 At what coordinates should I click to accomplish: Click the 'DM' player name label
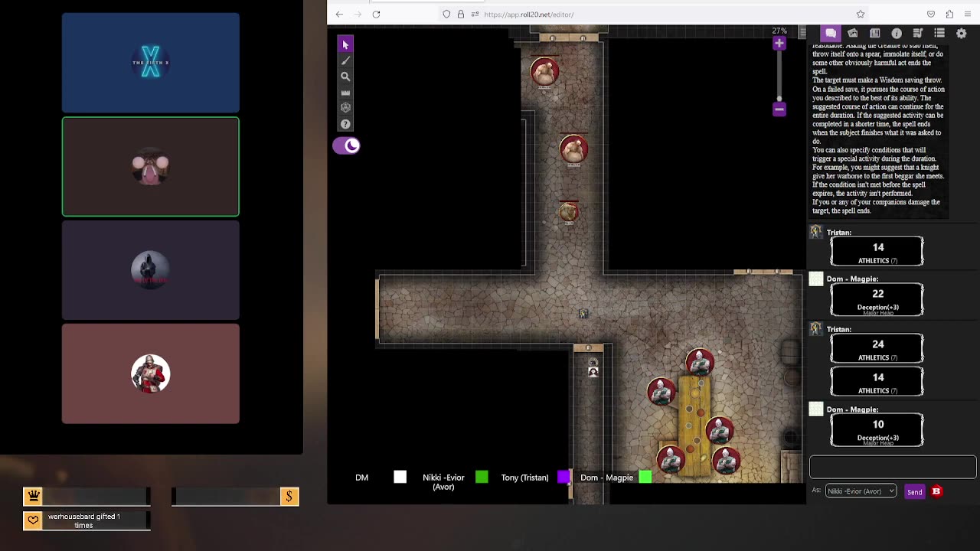pos(362,478)
